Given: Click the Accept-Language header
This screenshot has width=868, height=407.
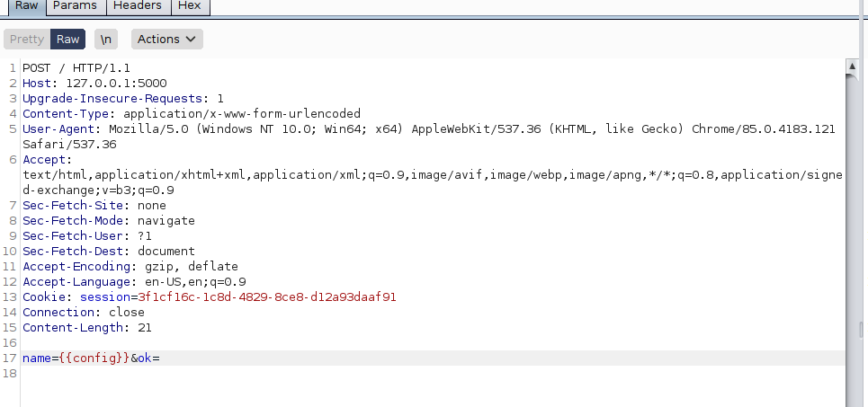Looking at the screenshot, I should point(76,282).
